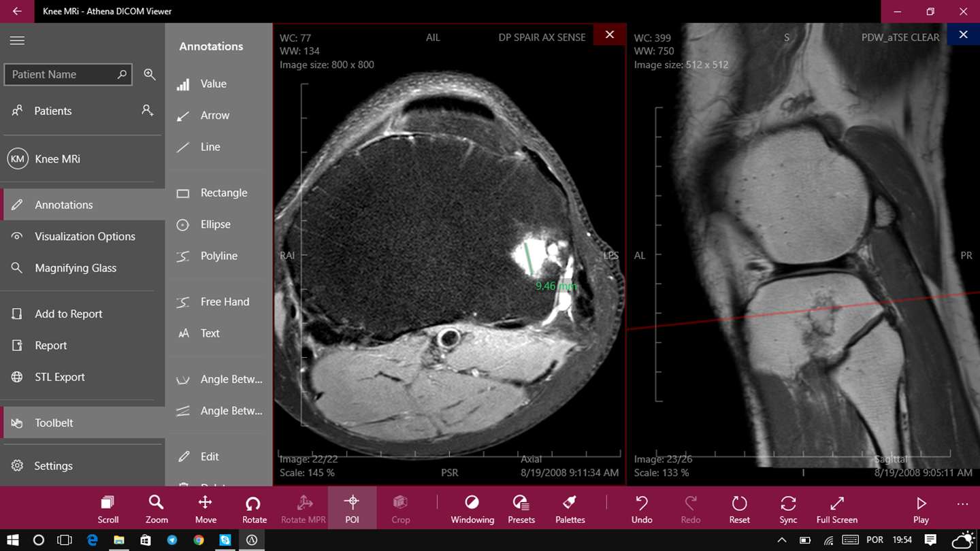Viewport: 980px width, 551px height.
Task: Select the Line annotation tool
Action: [x=218, y=147]
